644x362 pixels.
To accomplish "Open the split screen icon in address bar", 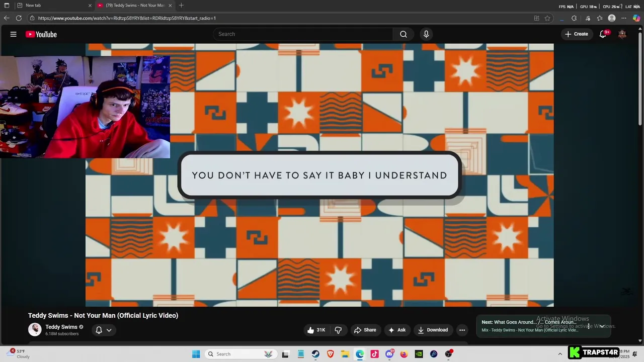I will click(x=537, y=18).
